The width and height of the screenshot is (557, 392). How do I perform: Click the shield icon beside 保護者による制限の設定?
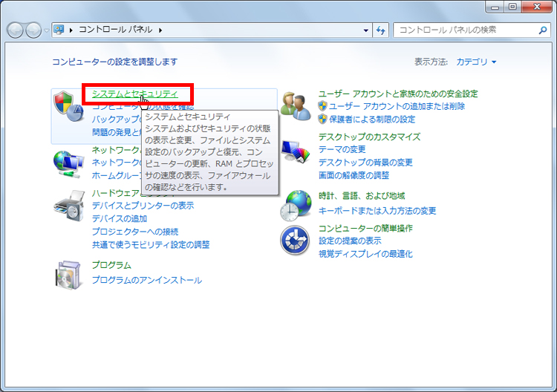(x=322, y=119)
